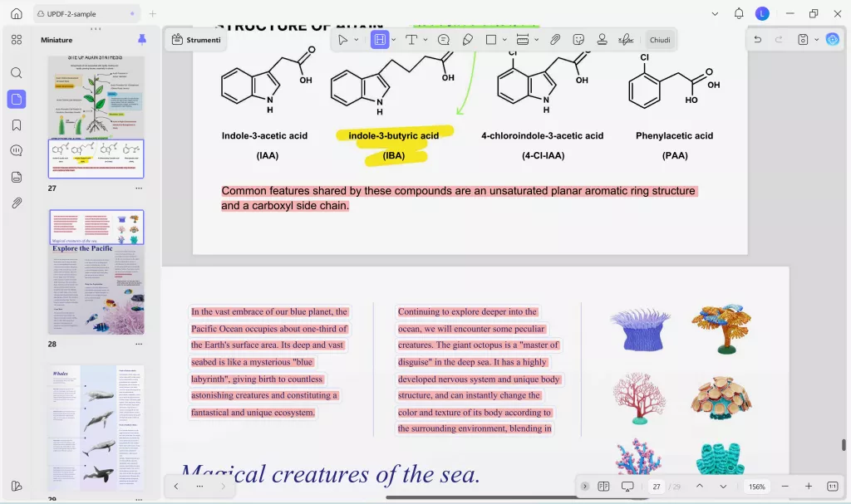851x504 pixels.
Task: Toggle two-page view in bottom bar
Action: pyautogui.click(x=603, y=486)
